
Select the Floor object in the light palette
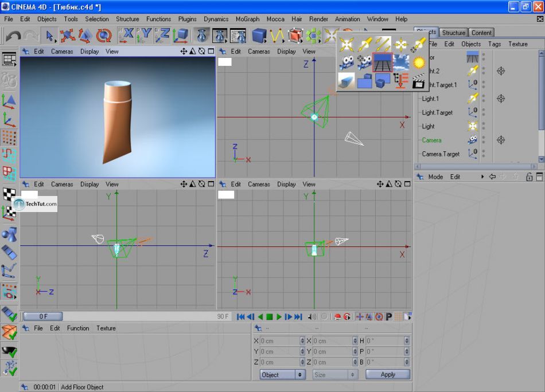[382, 62]
